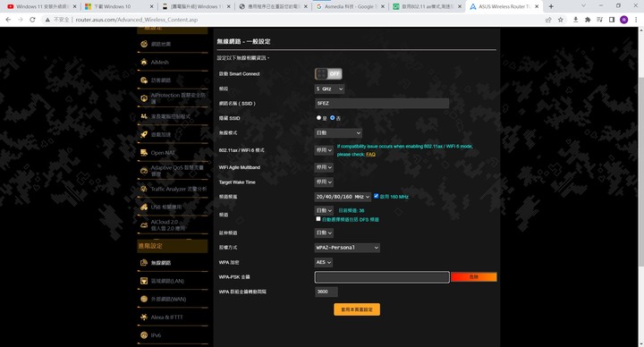Click the globe network map icon above AiMesh

click(x=144, y=44)
